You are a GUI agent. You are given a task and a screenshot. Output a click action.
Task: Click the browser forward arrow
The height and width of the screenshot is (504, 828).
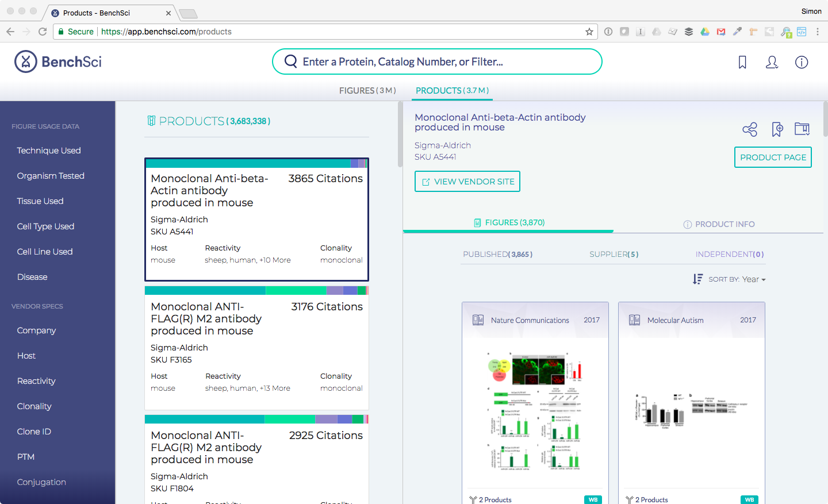pyautogui.click(x=26, y=32)
